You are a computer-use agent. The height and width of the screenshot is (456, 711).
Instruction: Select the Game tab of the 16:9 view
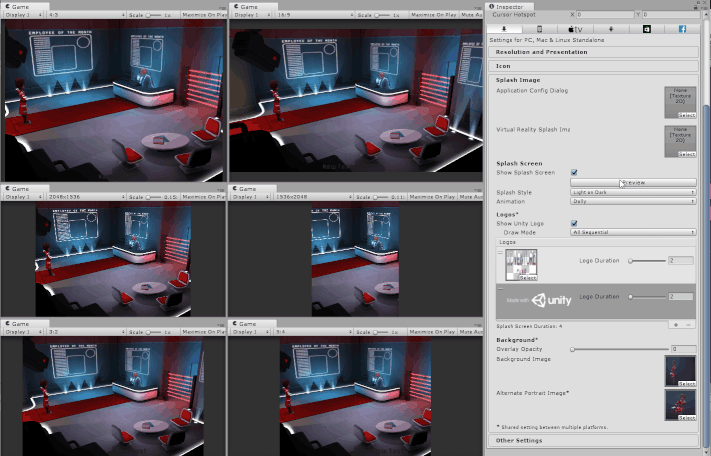pyautogui.click(x=253, y=7)
